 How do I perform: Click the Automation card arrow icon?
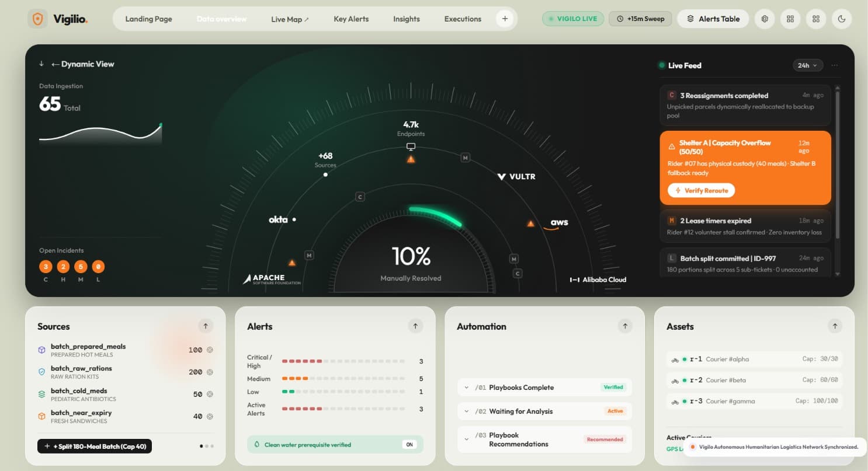[x=625, y=326]
